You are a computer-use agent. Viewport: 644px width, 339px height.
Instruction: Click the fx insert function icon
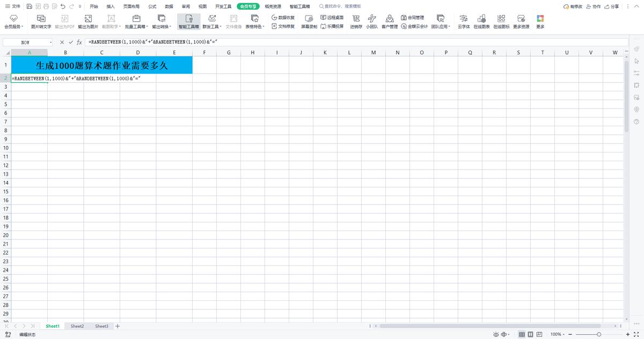click(x=79, y=42)
